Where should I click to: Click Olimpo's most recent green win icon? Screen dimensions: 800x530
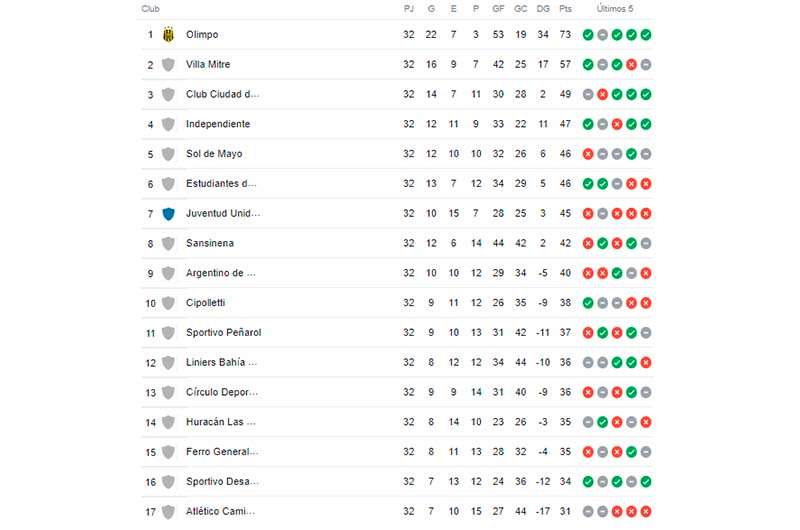point(646,35)
